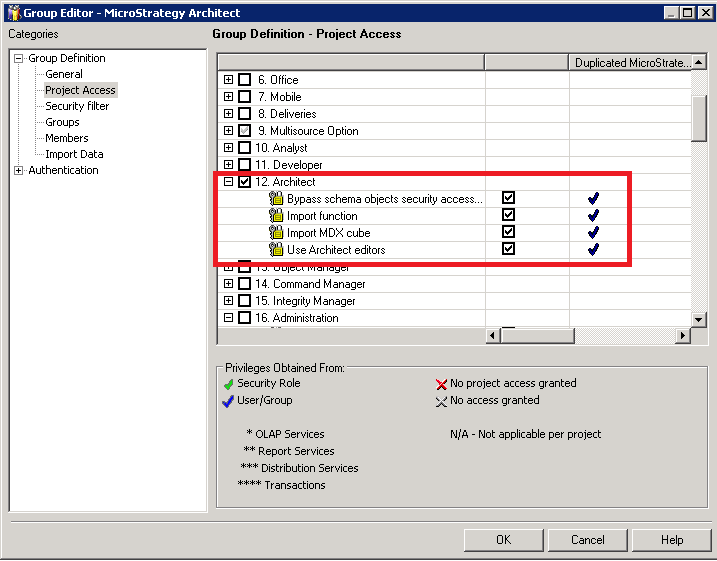The width and height of the screenshot is (717, 561).
Task: Click the Use Architect editors label
Action: [x=336, y=250]
